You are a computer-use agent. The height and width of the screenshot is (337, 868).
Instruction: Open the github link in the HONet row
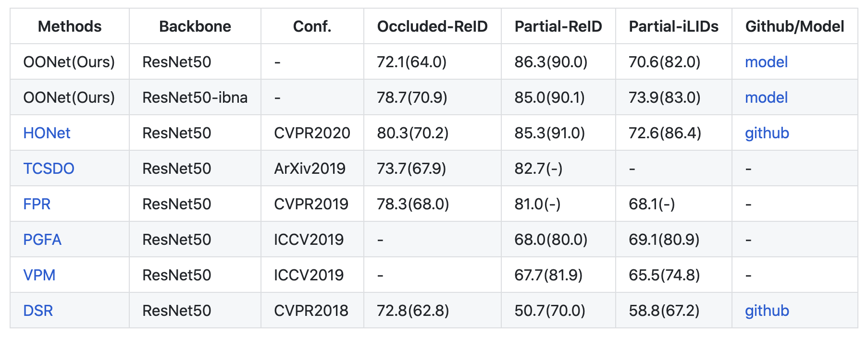click(767, 133)
